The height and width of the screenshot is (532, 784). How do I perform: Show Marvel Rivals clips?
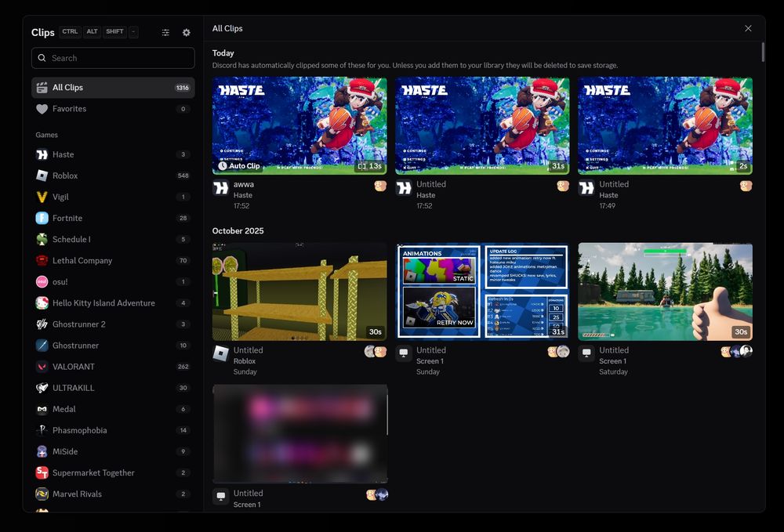(x=113, y=494)
